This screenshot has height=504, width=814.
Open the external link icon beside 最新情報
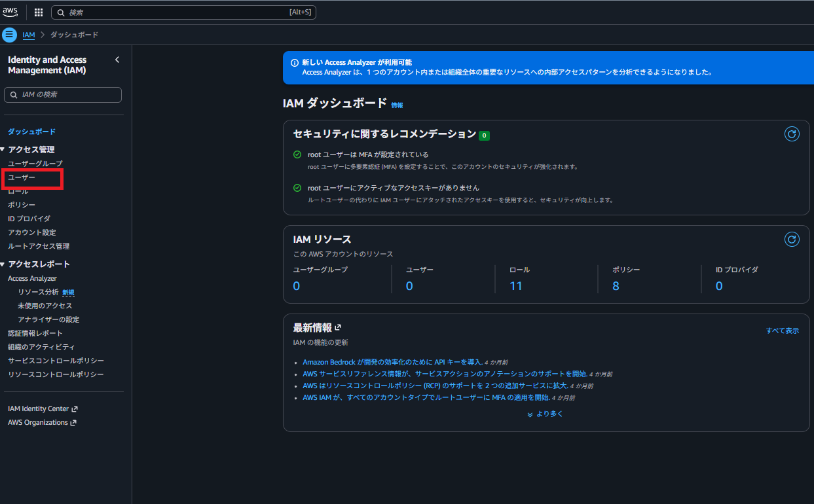(x=338, y=326)
